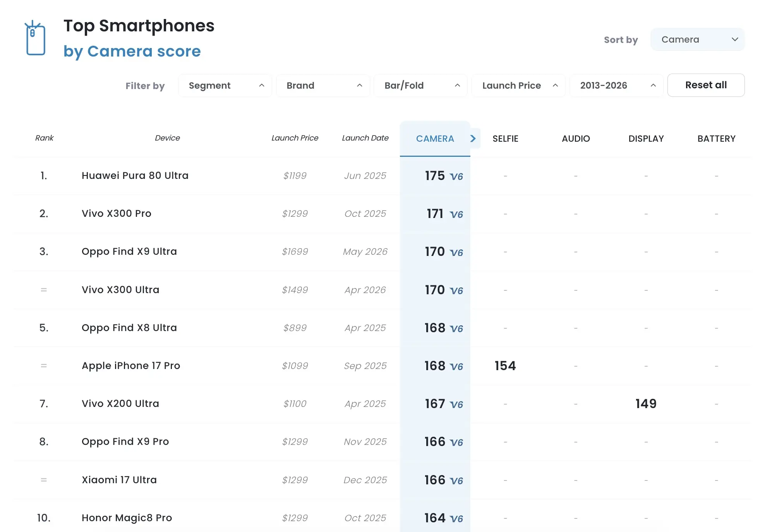Click V6 badge for Xiaomi 17 Ultra
Viewport: 765px width, 532px height.
tap(456, 481)
